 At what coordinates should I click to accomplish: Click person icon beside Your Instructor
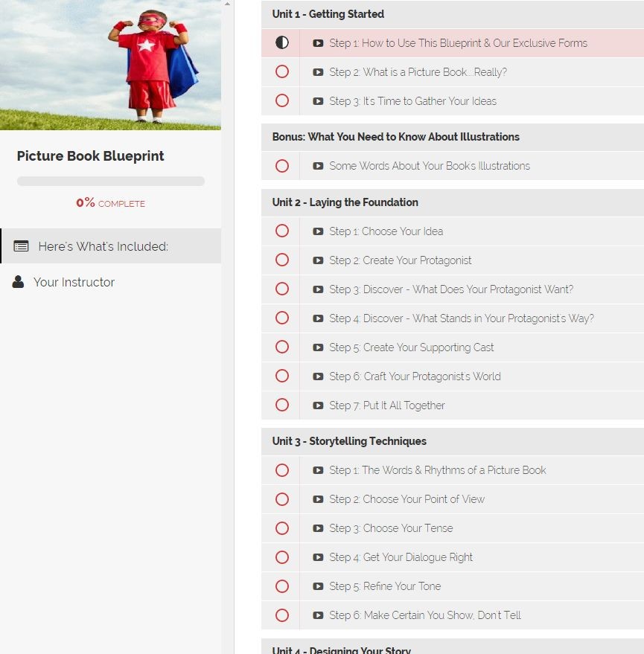pos(18,281)
